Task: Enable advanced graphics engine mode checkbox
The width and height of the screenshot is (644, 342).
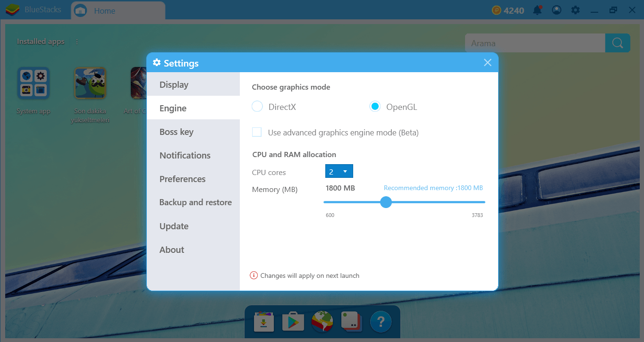Action: tap(257, 133)
